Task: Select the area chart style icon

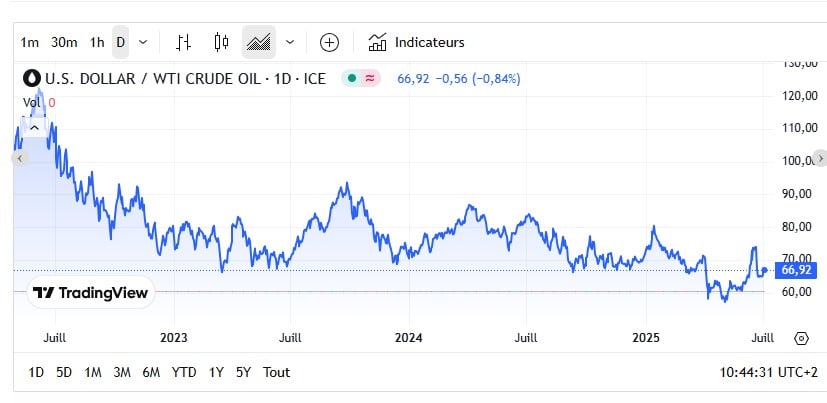Action: (259, 42)
